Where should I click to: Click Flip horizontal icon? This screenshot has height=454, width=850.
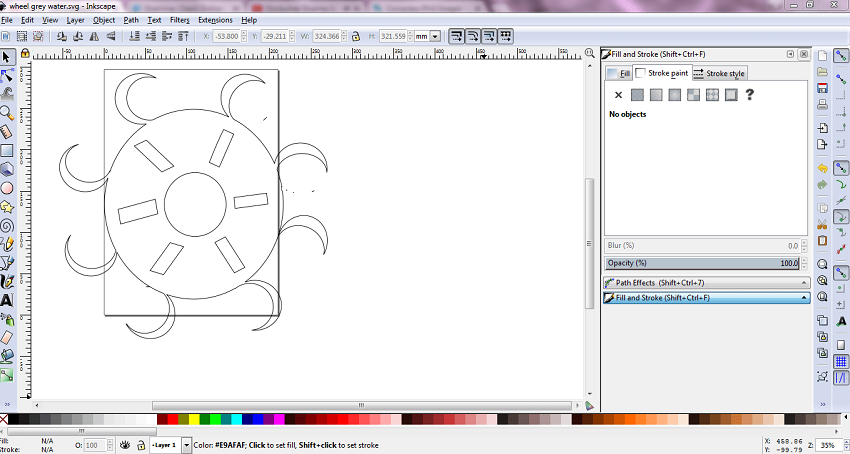point(94,36)
